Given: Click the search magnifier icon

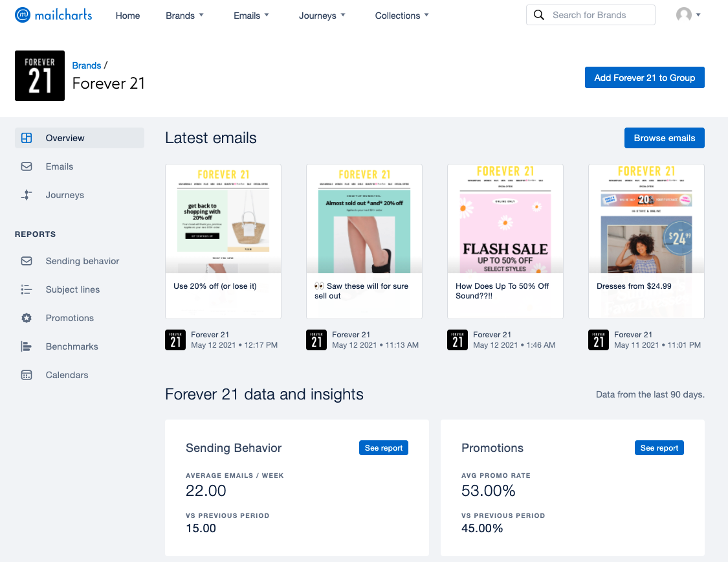Looking at the screenshot, I should 538,15.
